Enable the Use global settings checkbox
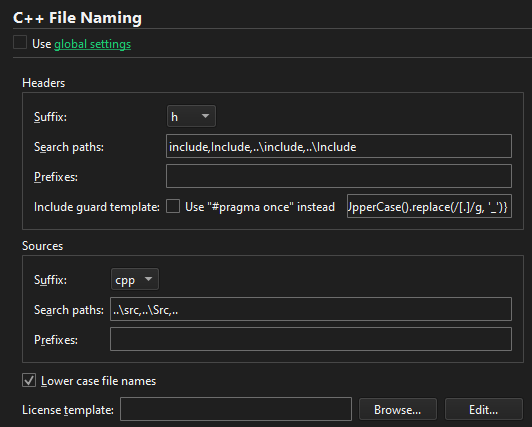Screen dimensions: 532x427 20,43
